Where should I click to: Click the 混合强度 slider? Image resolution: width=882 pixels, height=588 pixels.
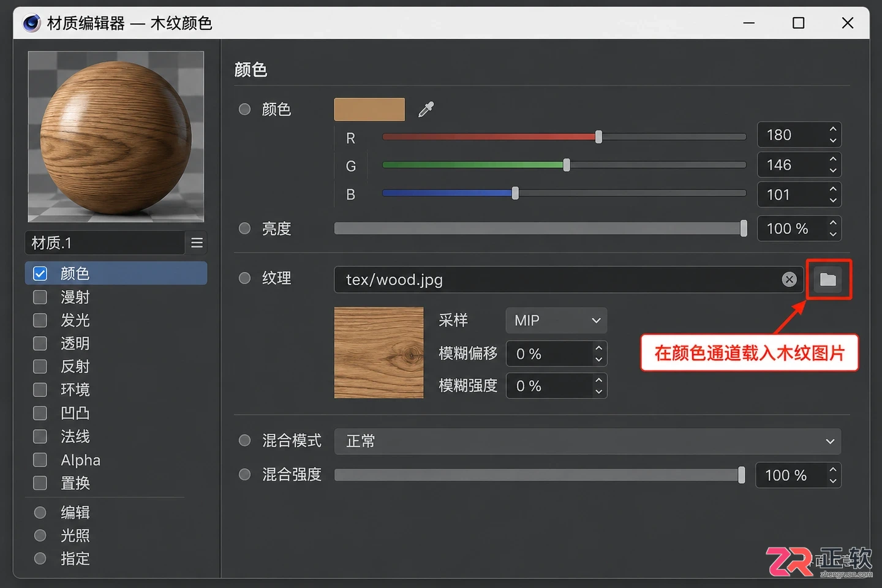click(540, 475)
